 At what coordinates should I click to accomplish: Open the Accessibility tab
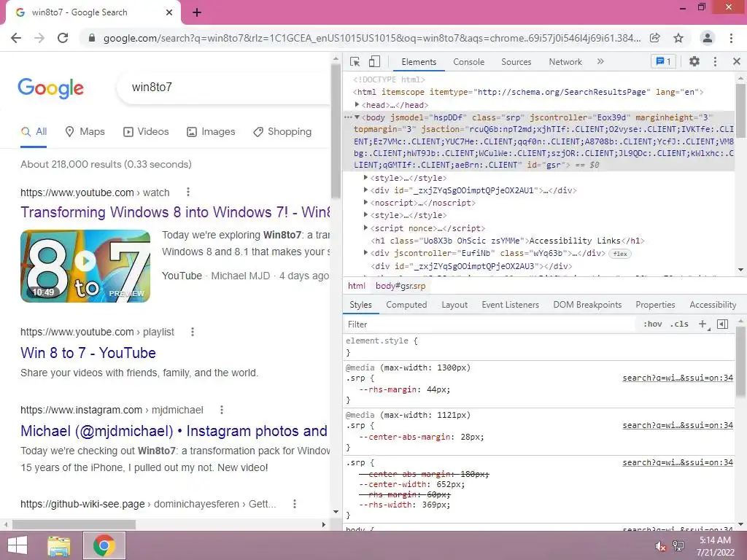tap(713, 305)
